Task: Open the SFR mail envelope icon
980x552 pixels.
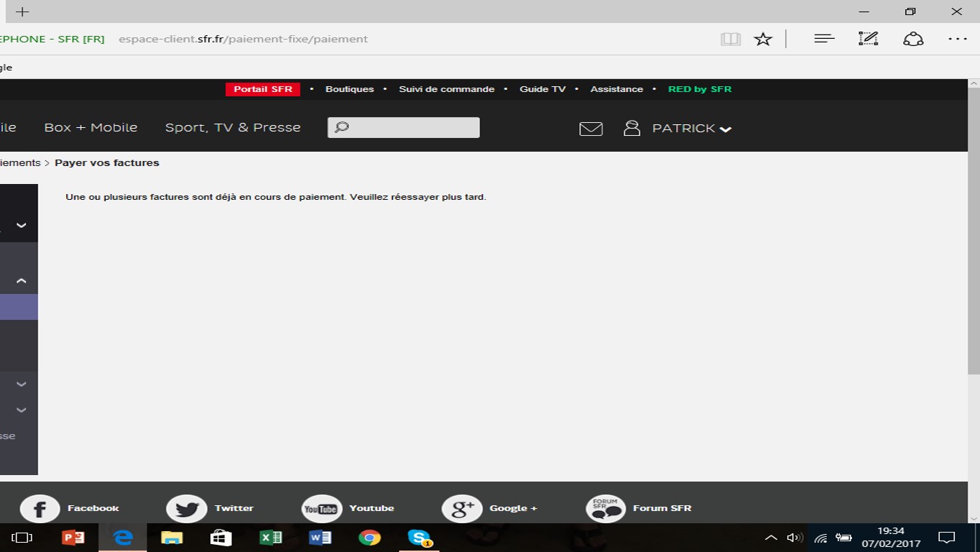Action: pyautogui.click(x=591, y=129)
